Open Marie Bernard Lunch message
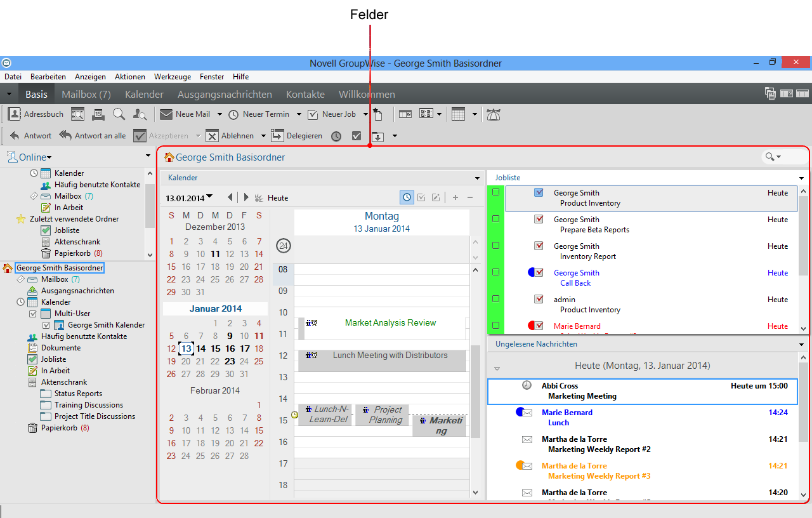This screenshot has width=812, height=518. [x=642, y=418]
